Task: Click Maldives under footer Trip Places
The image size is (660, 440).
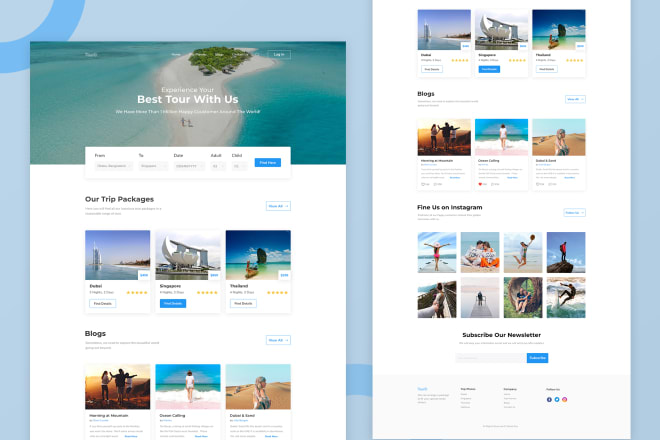Action: [x=465, y=407]
